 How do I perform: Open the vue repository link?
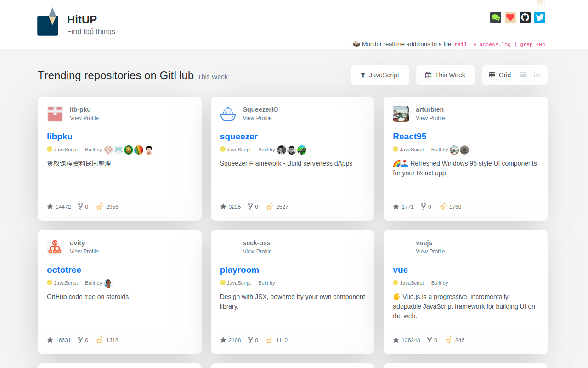[x=400, y=270]
